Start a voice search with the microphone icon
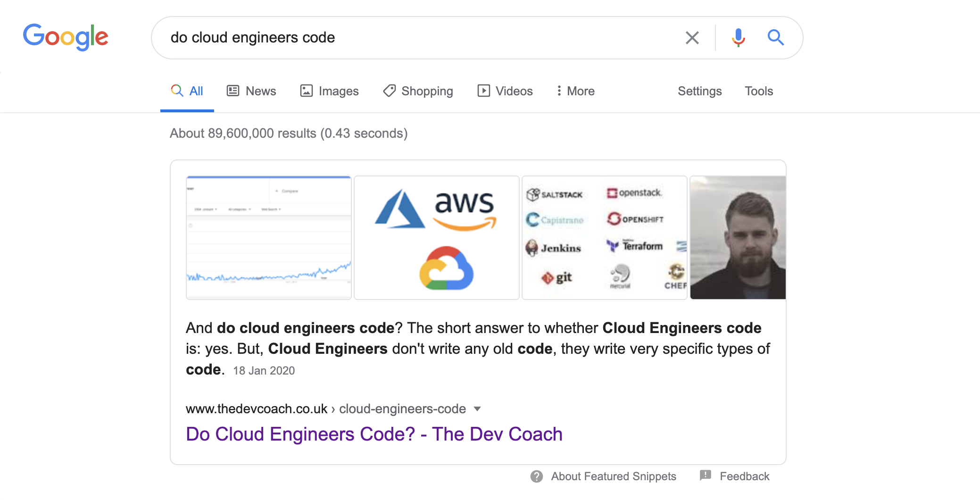Image resolution: width=980 pixels, height=500 pixels. (738, 37)
